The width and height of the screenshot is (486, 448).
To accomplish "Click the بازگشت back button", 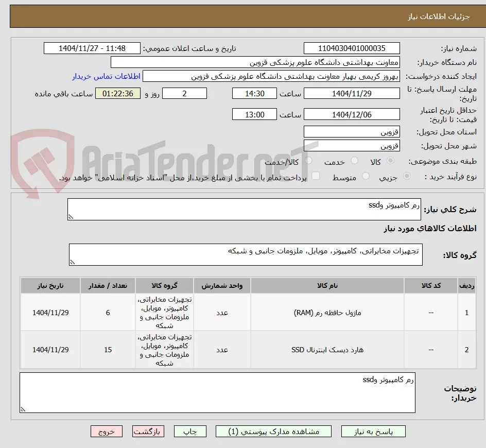I will click(148, 431).
